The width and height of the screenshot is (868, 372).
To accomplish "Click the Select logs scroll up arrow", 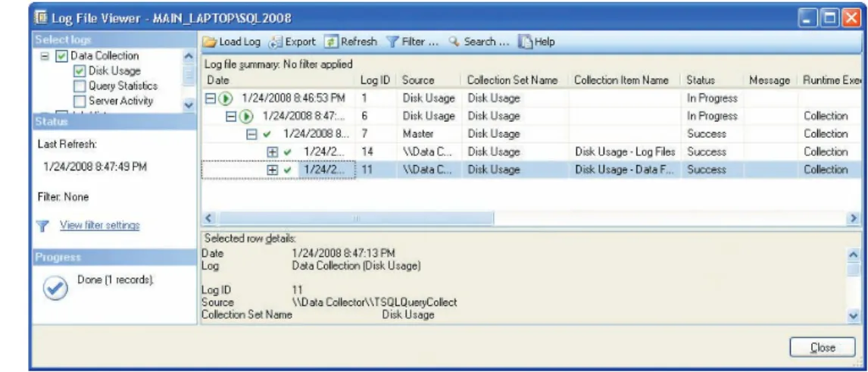I will (188, 55).
